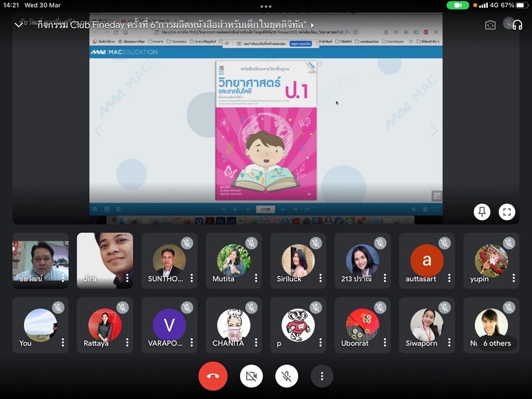This screenshot has width=532, height=399.
Task: Open options menu for participant p's tile
Action: pyautogui.click(x=320, y=343)
